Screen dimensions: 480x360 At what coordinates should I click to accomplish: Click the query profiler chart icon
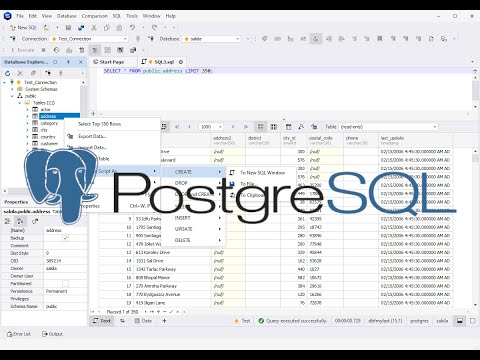[x=69, y=50]
